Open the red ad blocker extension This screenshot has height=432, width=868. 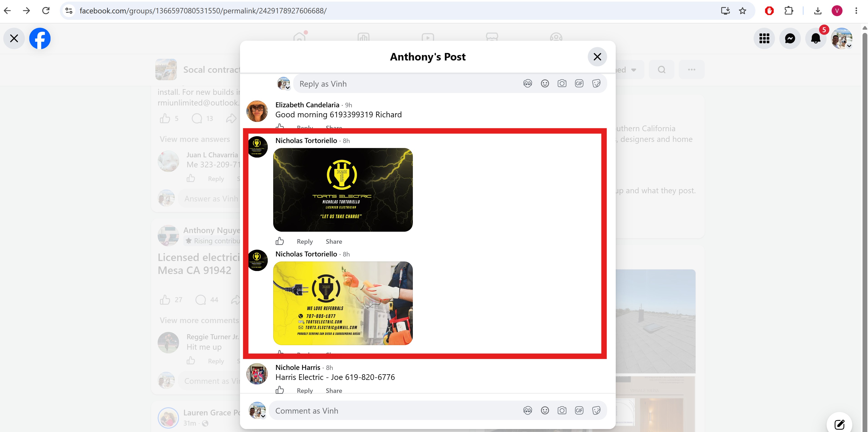click(769, 11)
